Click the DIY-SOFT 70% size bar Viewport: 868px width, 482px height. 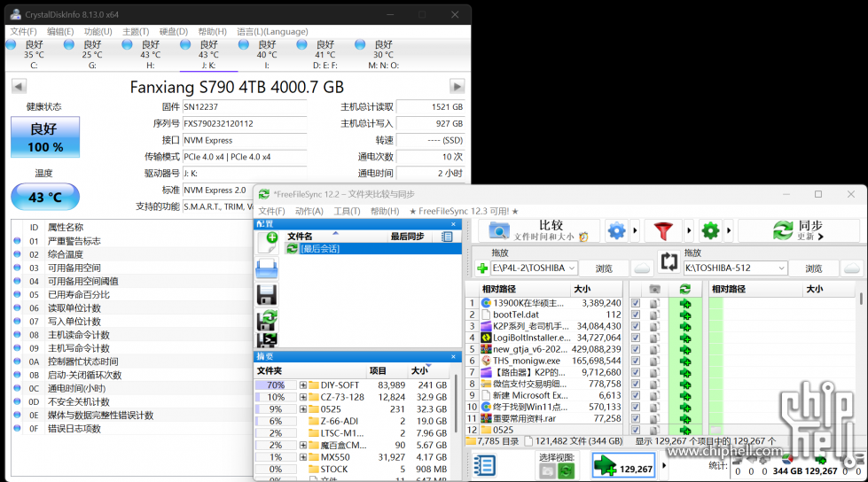[x=276, y=385]
